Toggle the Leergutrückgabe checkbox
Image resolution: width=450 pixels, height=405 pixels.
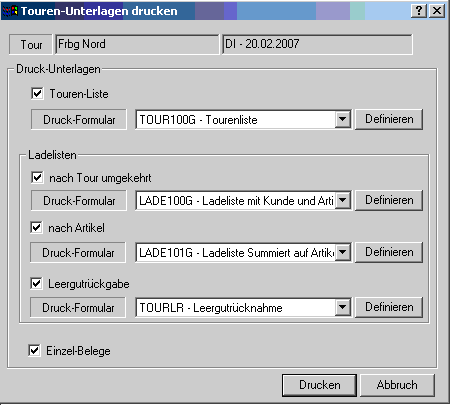[x=36, y=284]
